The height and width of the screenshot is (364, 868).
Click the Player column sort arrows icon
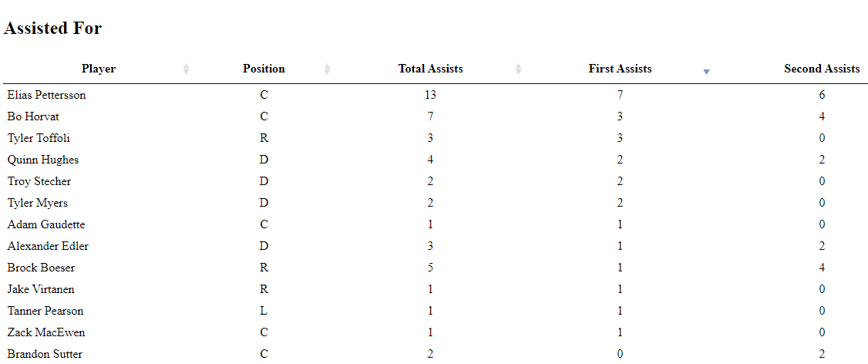tap(186, 69)
